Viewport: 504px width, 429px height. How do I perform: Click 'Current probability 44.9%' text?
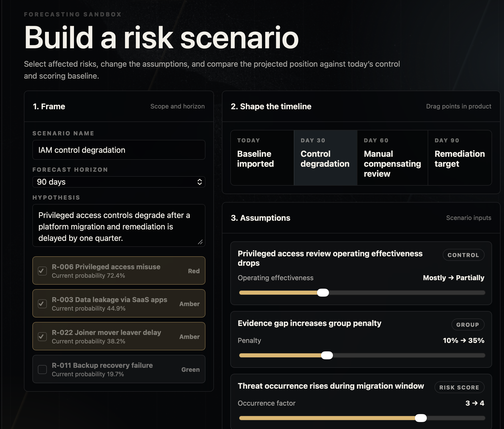tap(89, 308)
